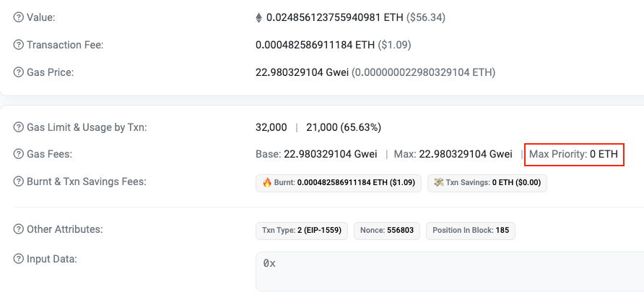Select the Nonce 556803 badge
The width and height of the screenshot is (644, 295).
[387, 231]
